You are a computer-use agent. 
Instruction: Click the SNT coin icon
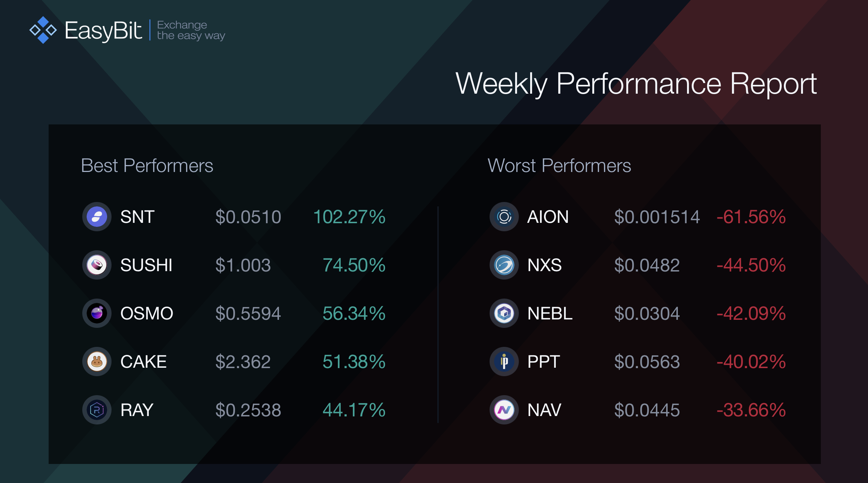[97, 217]
